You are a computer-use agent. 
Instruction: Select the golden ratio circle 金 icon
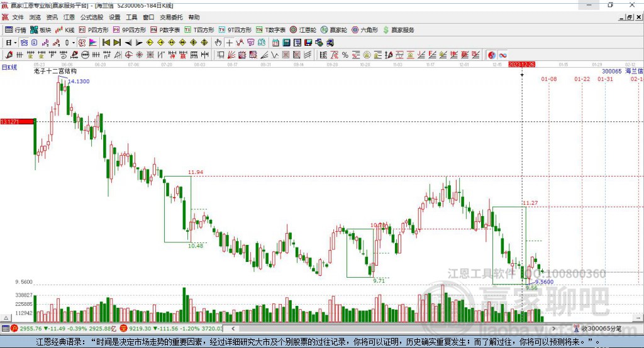pos(367,55)
